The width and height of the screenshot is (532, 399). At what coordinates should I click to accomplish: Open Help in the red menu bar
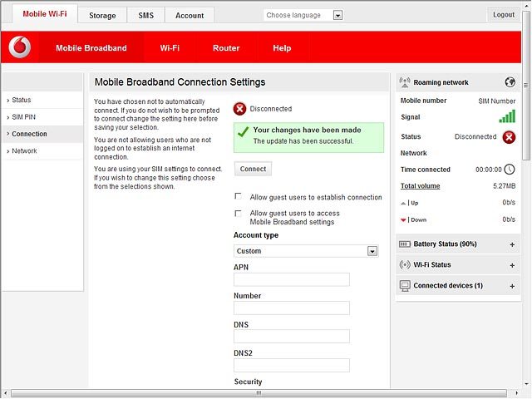tap(282, 48)
